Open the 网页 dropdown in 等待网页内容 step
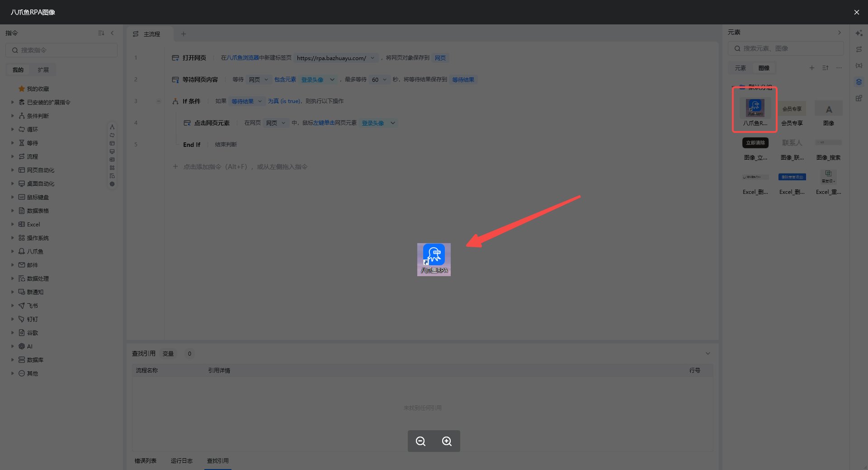 266,80
